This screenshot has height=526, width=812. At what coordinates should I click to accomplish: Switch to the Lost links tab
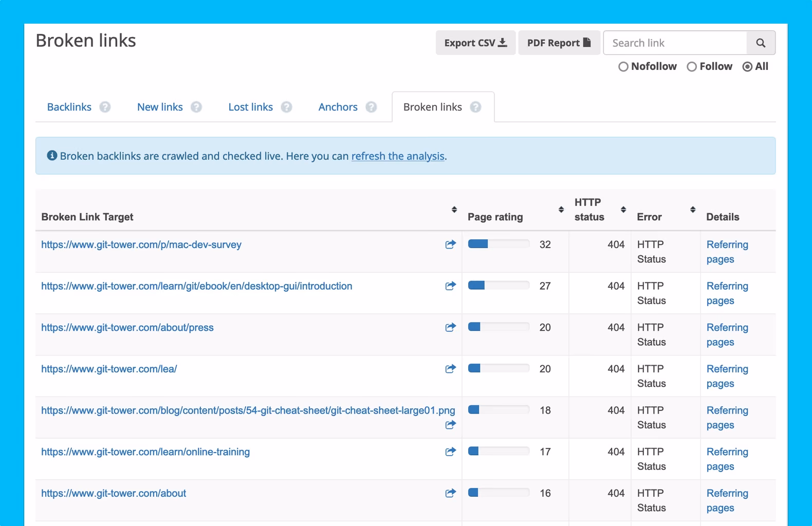pyautogui.click(x=251, y=107)
